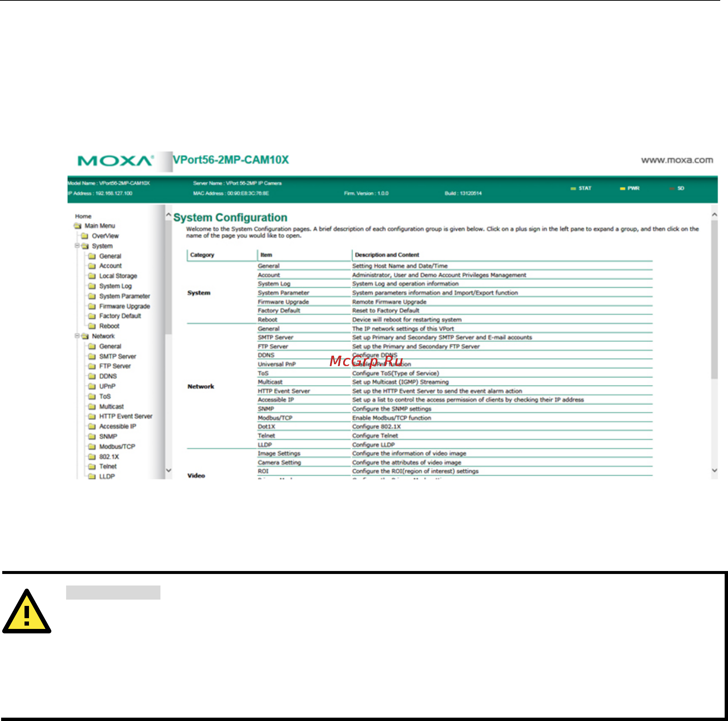Select LLDP in the sidebar tree
The image size is (728, 721).
[107, 477]
